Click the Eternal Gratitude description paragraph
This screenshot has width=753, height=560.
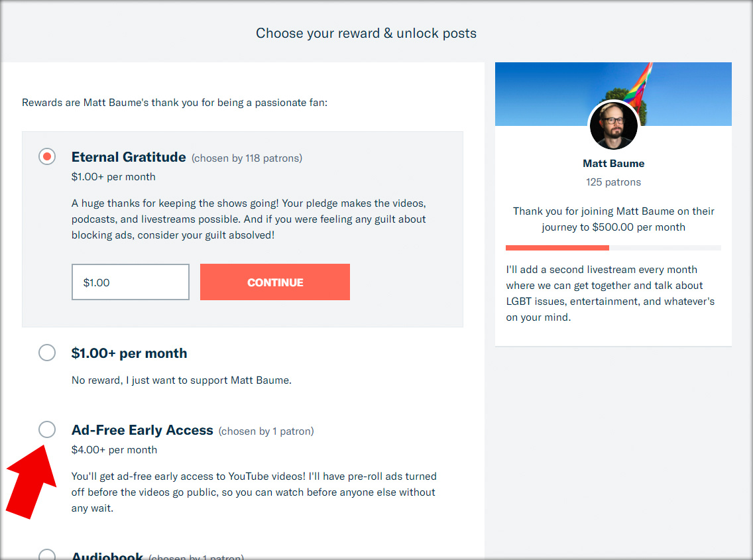click(249, 219)
